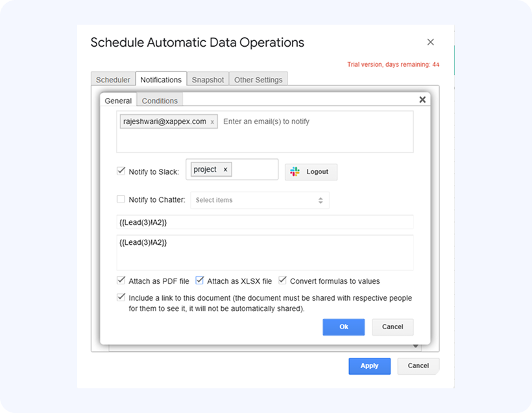Viewport: 532px width, 413px height.
Task: Uncheck Attach as PDF file
Action: point(121,281)
